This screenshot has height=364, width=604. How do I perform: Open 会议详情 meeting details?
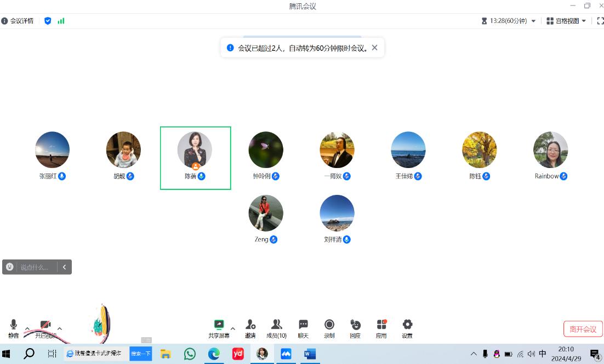[18, 21]
